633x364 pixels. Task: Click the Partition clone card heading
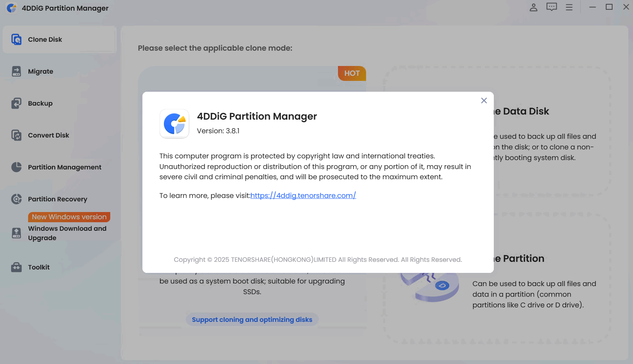[x=519, y=258]
